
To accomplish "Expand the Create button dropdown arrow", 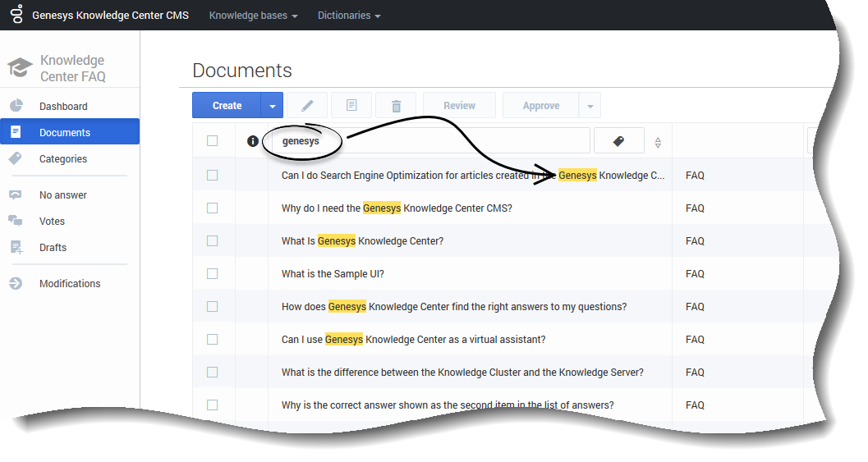I will (x=272, y=106).
